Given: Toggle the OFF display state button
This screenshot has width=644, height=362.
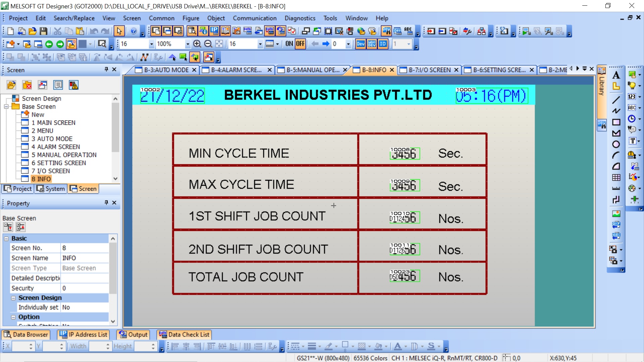Looking at the screenshot, I should [300, 44].
